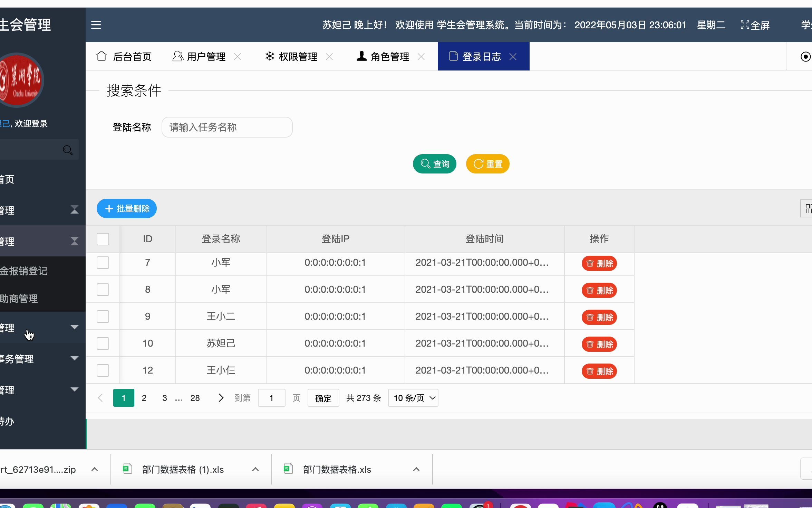The height and width of the screenshot is (508, 812).
Task: Close the 登录日志 tab
Action: 513,57
